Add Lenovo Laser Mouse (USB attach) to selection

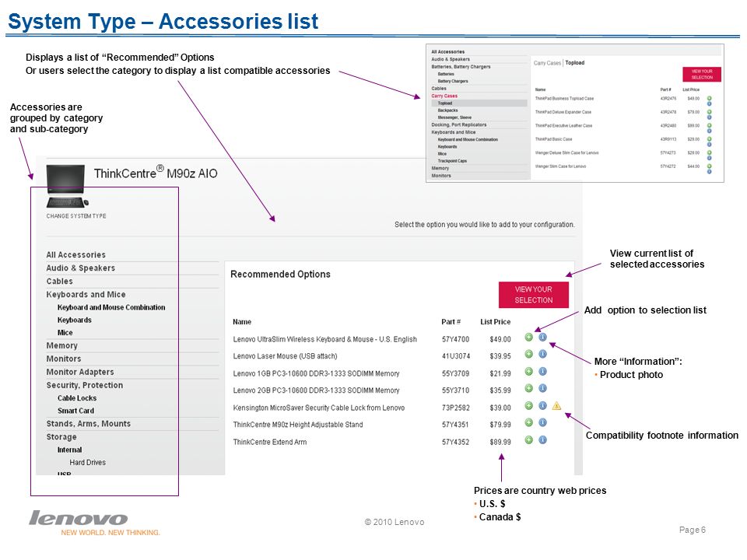pos(528,354)
